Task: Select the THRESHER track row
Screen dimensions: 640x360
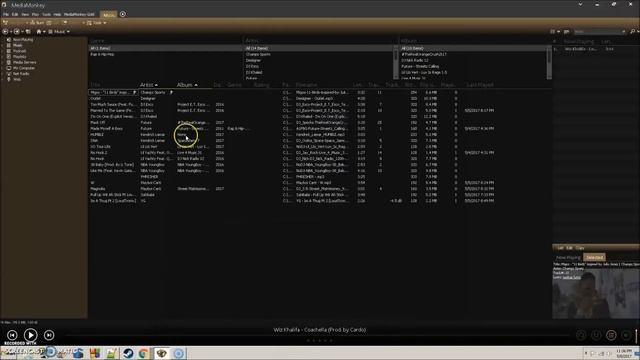Action: pos(292,177)
